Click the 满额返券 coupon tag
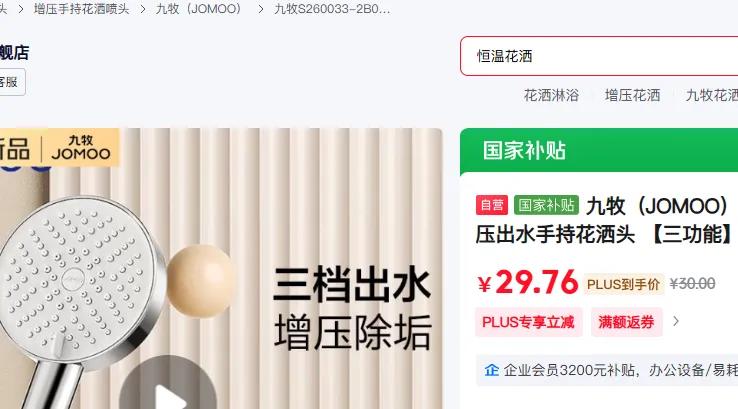738x409 pixels. click(x=626, y=322)
